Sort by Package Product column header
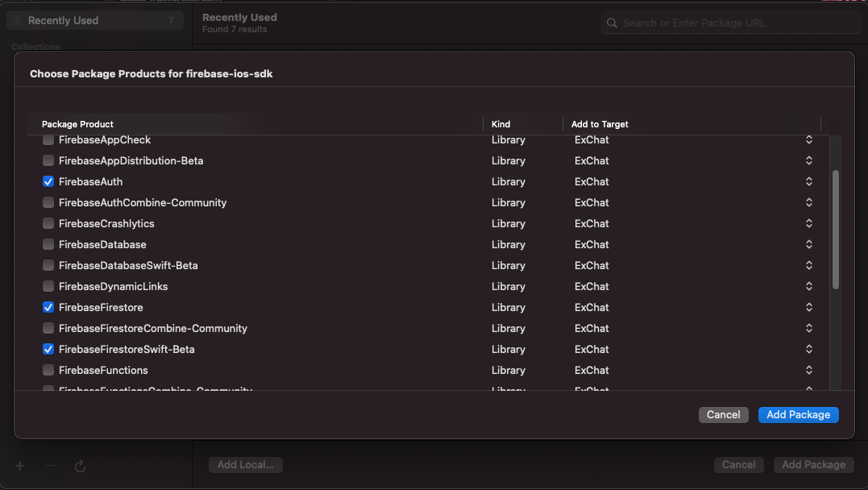The width and height of the screenshot is (868, 490). 77,124
